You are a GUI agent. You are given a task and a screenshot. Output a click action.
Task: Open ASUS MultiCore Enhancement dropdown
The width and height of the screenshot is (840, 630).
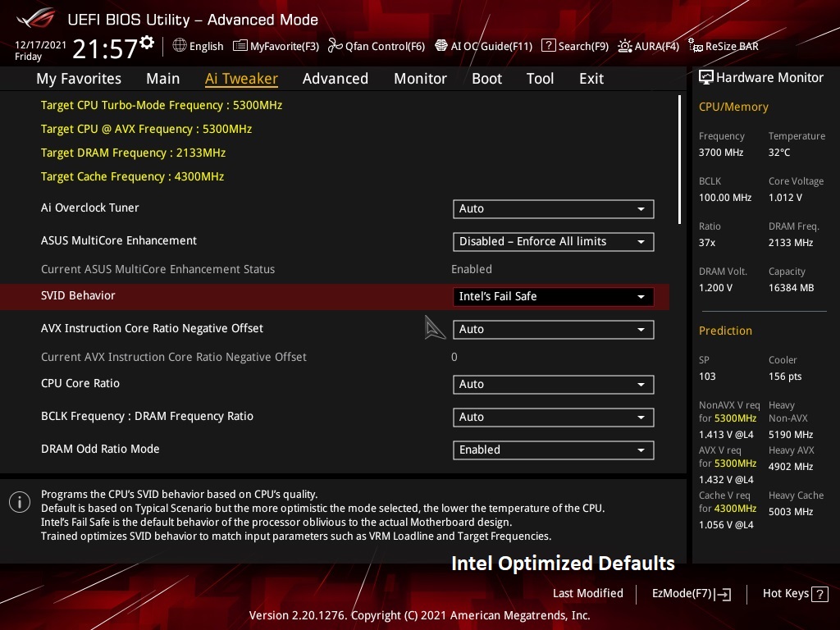554,242
